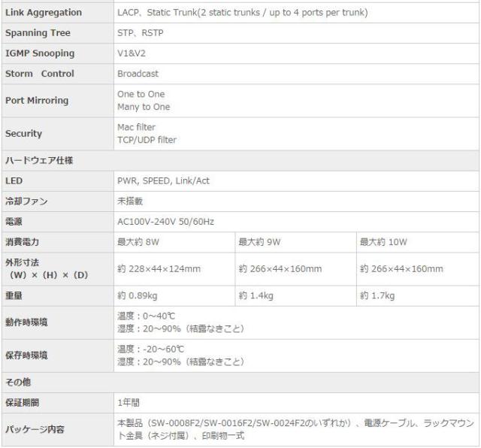Select the Broadcast value cell
This screenshot has width=481, height=448.
(x=138, y=74)
